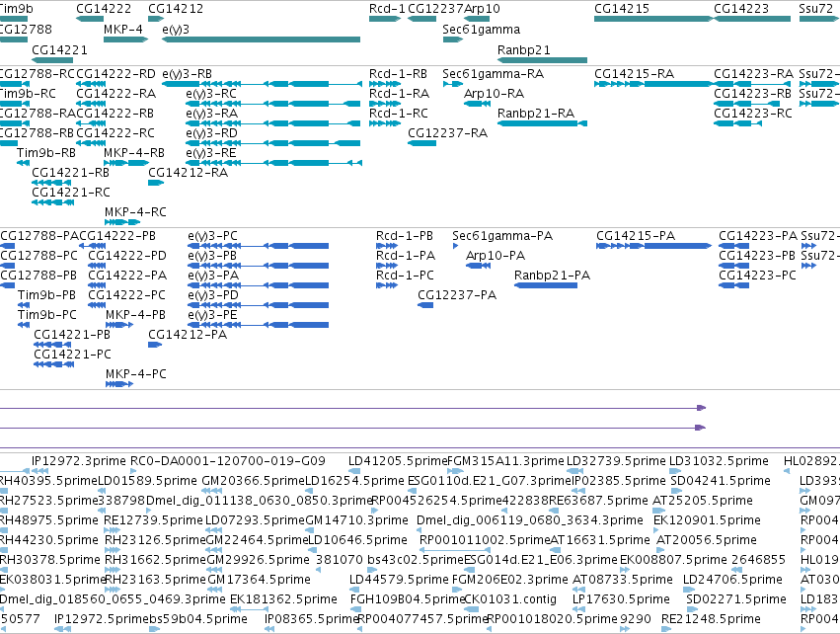Click transcript Rcd-1-RB label

398,73
